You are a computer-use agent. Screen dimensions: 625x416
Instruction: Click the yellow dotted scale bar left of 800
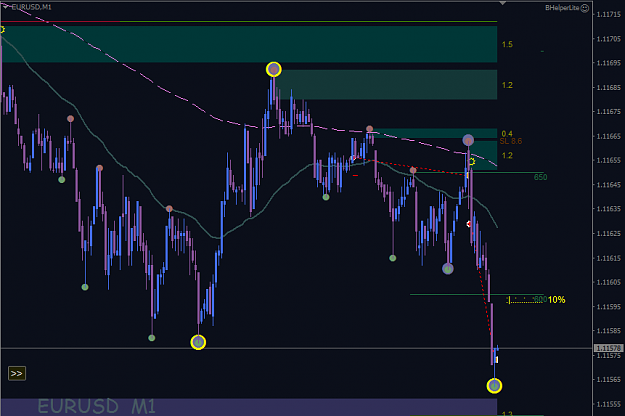point(525,300)
